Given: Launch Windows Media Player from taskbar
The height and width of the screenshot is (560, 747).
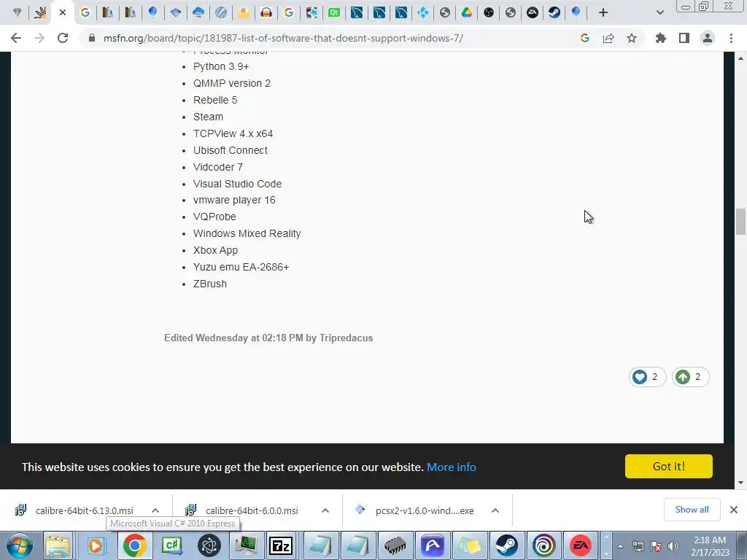Looking at the screenshot, I should point(96,545).
